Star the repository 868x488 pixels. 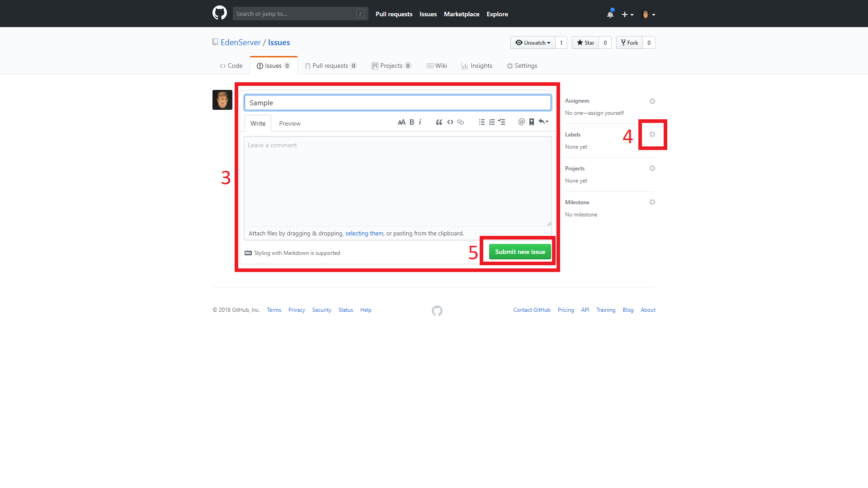pyautogui.click(x=585, y=42)
